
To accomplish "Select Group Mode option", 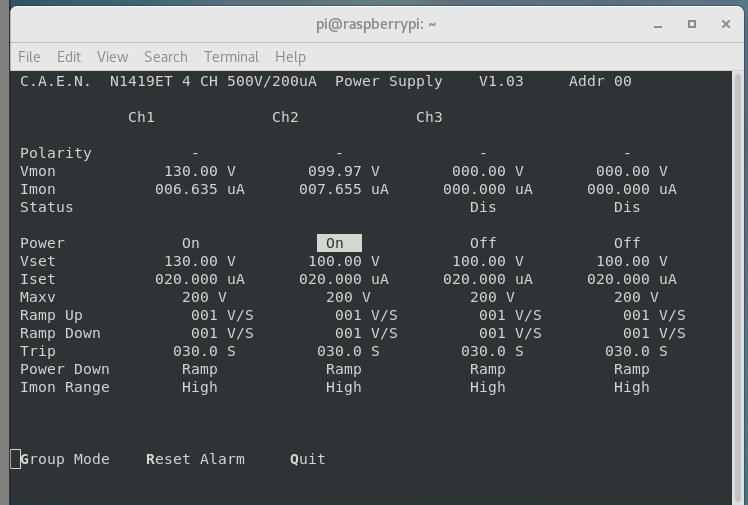I will 64,459.
